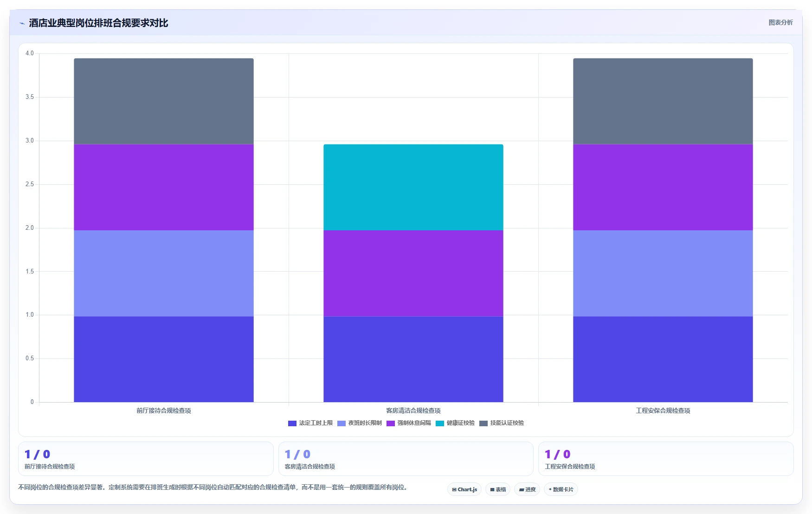Screen dimensions: 812x514
Task: Click the 进度 tag chip
Action: [x=527, y=489]
